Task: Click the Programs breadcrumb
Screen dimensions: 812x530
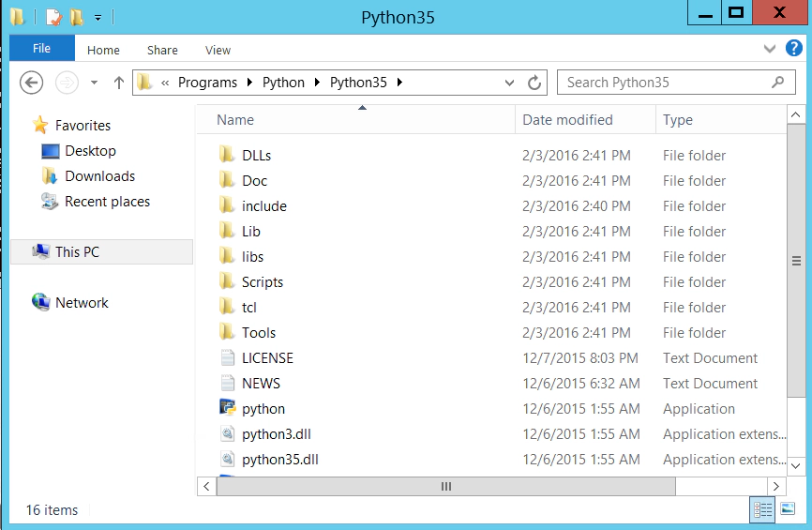Action: click(x=207, y=83)
